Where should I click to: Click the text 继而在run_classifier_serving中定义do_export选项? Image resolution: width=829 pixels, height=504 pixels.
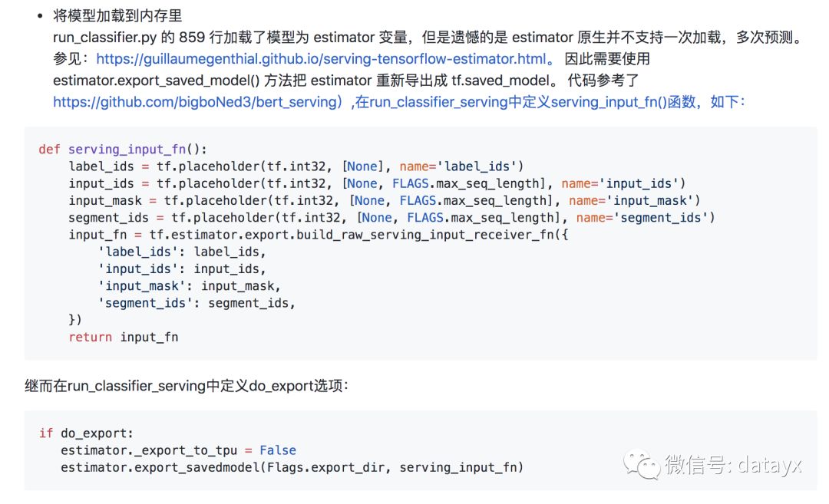pyautogui.click(x=187, y=386)
